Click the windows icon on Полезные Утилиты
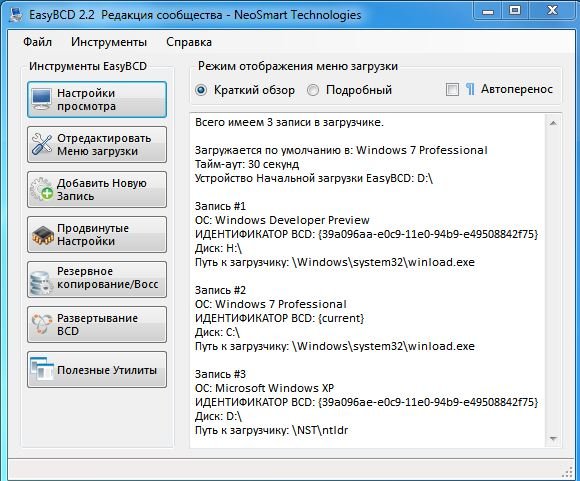 click(41, 369)
